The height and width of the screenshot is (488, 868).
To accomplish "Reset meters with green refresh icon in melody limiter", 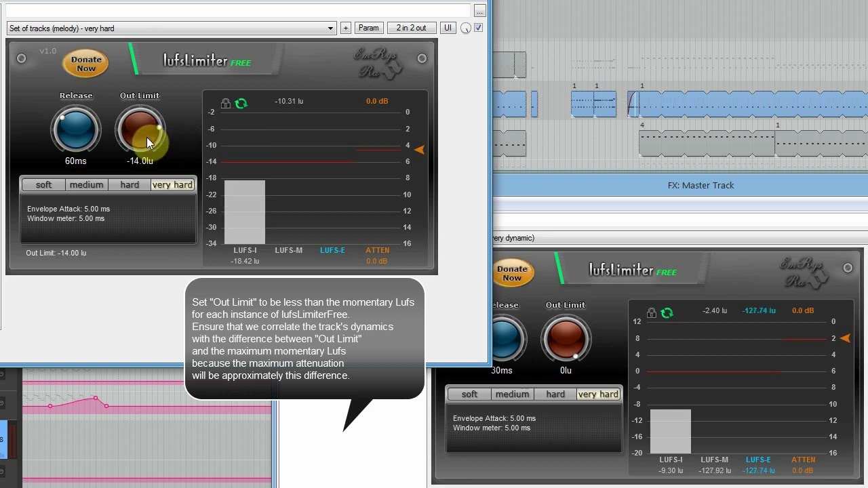I will [241, 104].
